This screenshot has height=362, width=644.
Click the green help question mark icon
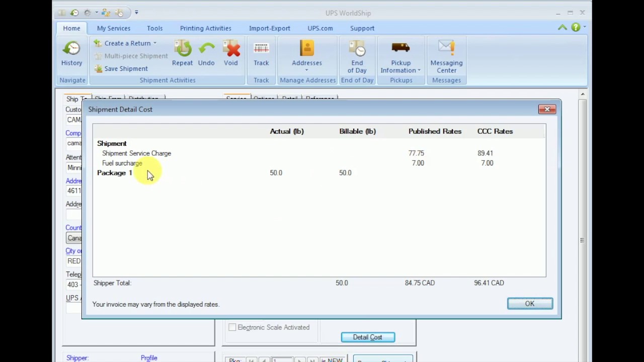tap(576, 28)
